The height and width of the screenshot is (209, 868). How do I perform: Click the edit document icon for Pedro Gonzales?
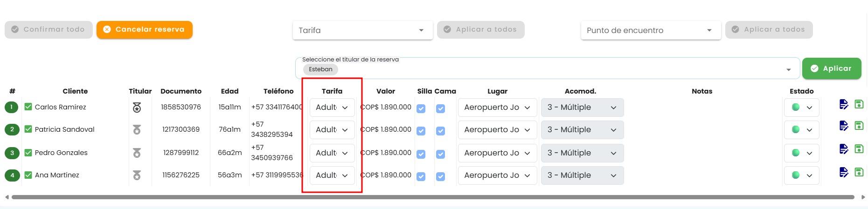844,149
